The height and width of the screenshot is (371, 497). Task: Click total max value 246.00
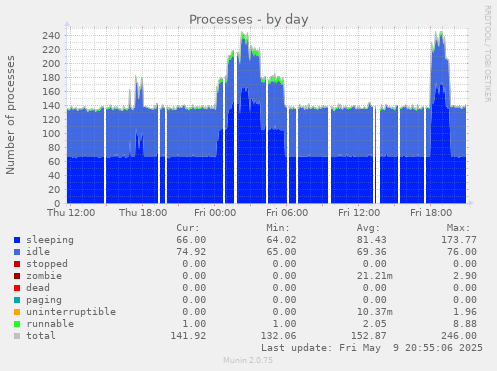459,336
